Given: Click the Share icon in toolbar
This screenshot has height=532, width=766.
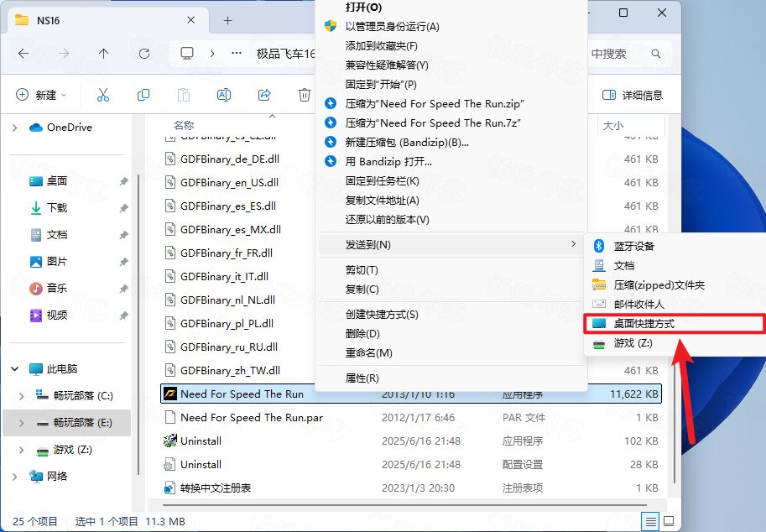Looking at the screenshot, I should [264, 95].
